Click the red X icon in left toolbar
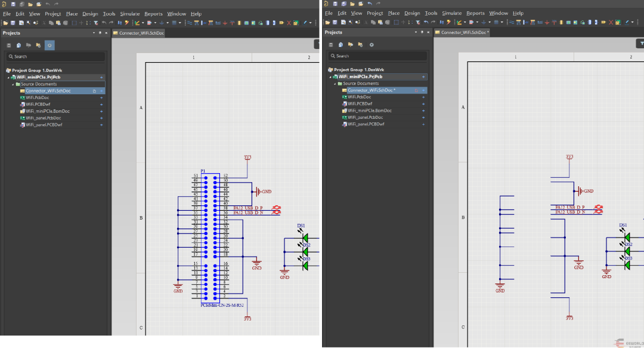Viewport: 644px width, 348px height. pos(289,23)
